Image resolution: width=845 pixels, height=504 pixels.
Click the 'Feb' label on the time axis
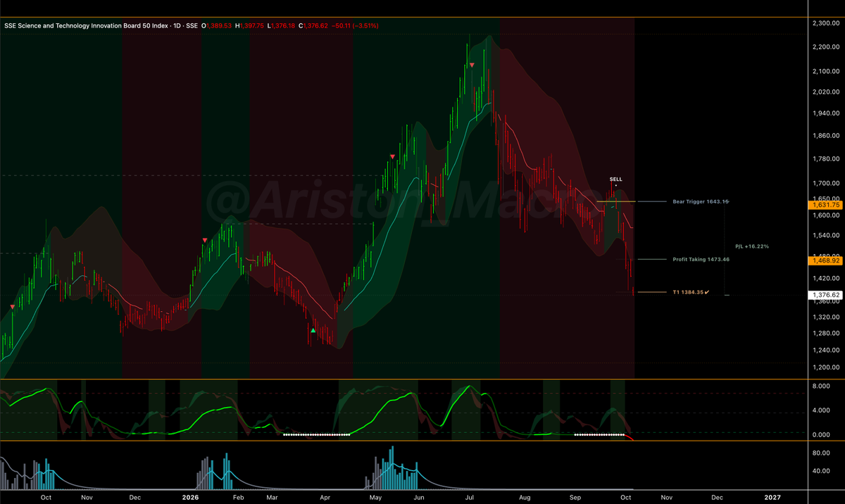coord(238,496)
